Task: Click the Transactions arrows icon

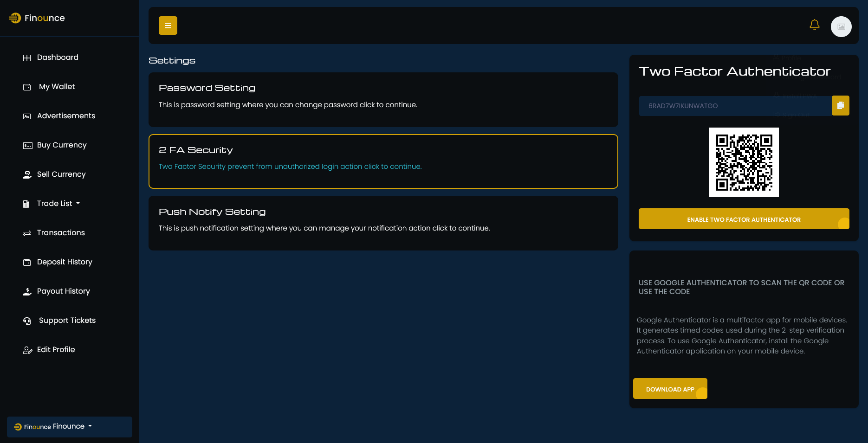Action: coord(27,233)
